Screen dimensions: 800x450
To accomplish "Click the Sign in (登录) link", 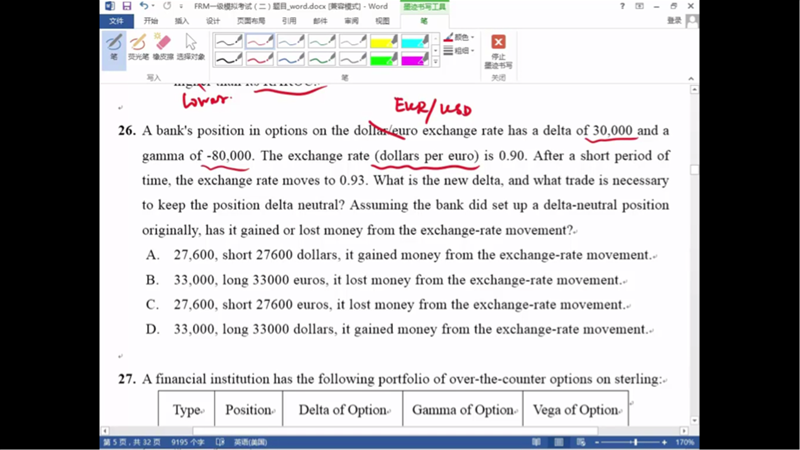I will click(x=674, y=20).
